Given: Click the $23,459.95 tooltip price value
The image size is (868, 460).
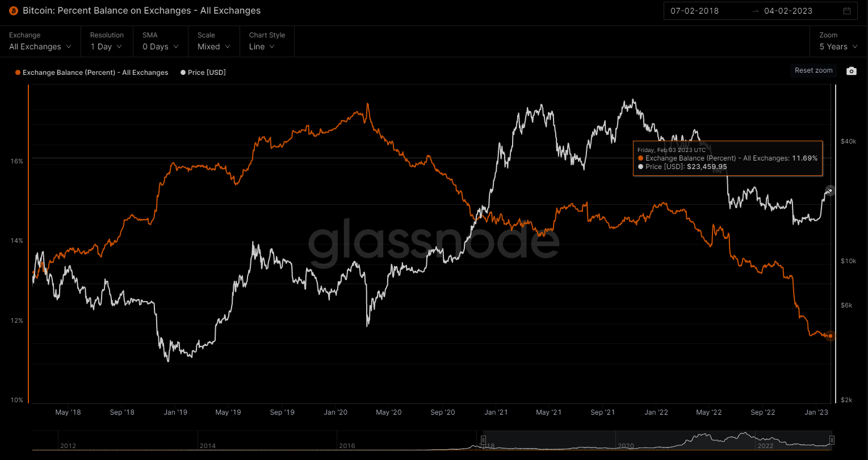Looking at the screenshot, I should [707, 167].
